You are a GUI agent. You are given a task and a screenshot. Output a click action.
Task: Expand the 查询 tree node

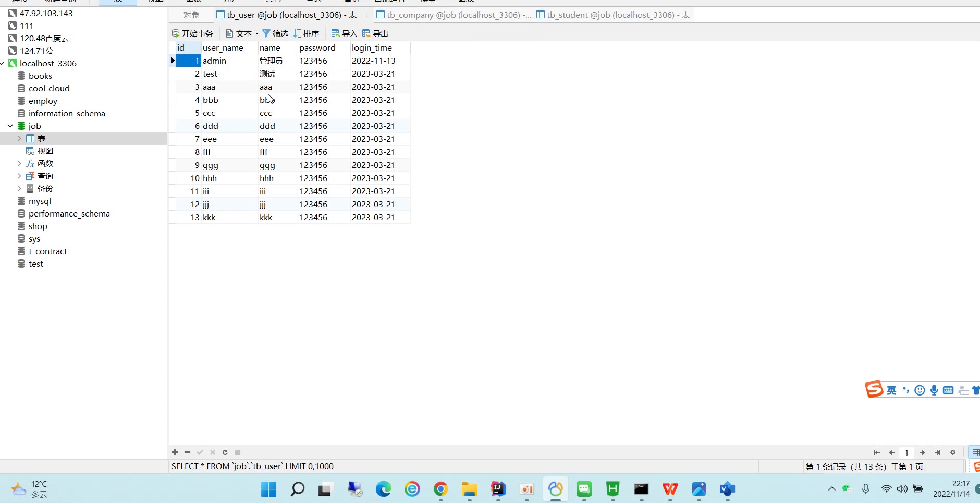(x=20, y=176)
